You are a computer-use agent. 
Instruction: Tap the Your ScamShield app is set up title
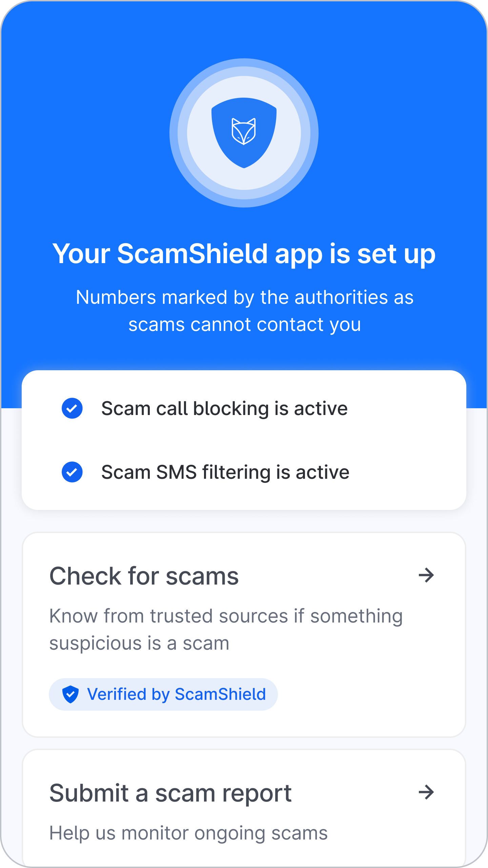244,254
